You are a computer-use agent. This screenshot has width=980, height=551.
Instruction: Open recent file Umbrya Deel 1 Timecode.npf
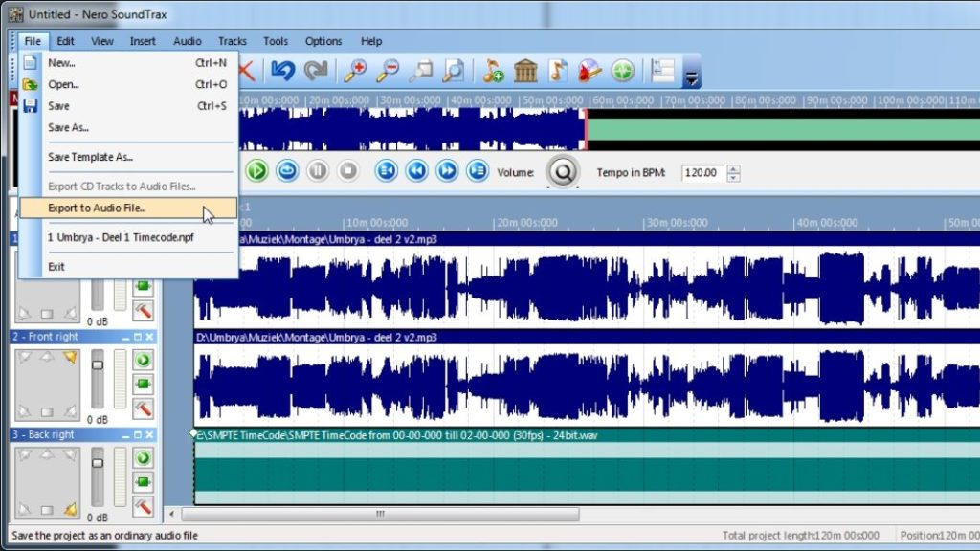click(x=120, y=236)
